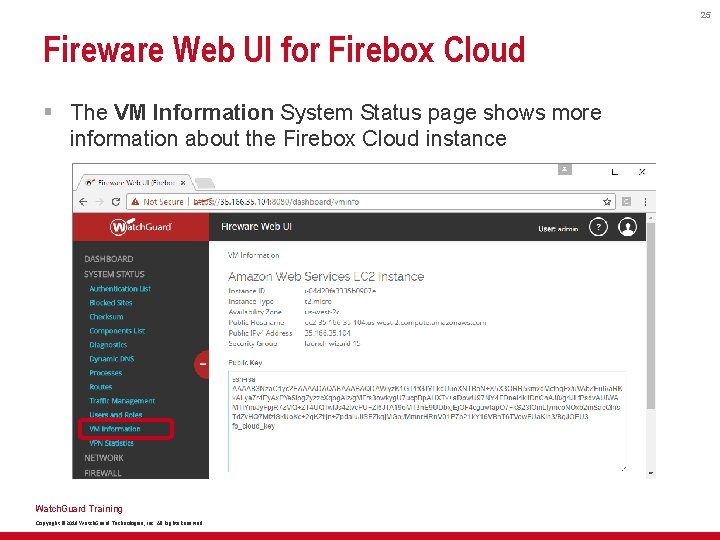Close the Fireware Web UI browser tab

(183, 183)
